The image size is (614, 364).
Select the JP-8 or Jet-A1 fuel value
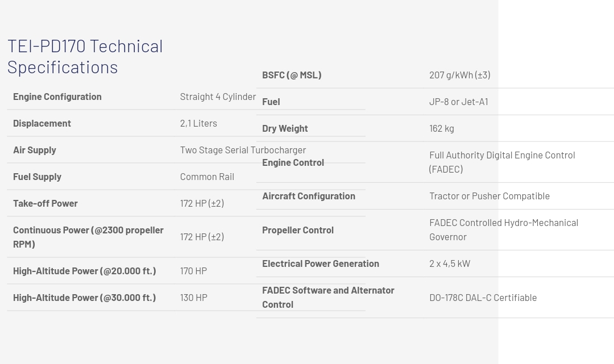(458, 101)
